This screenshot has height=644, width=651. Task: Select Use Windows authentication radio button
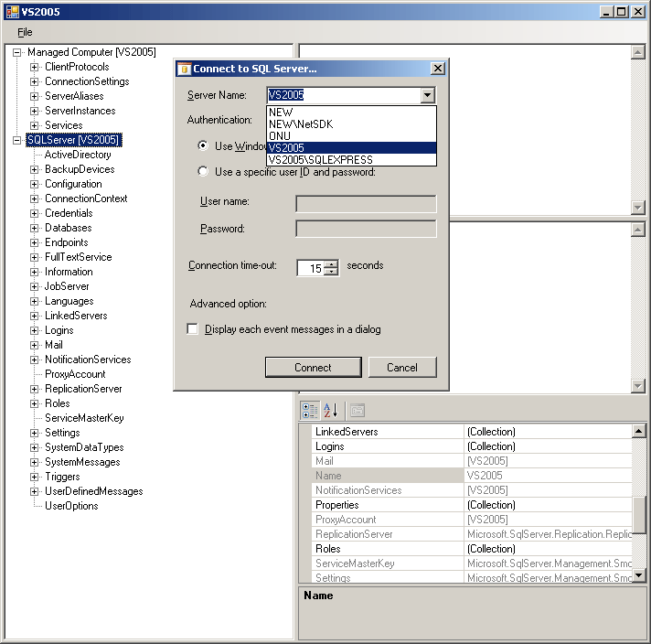203,145
